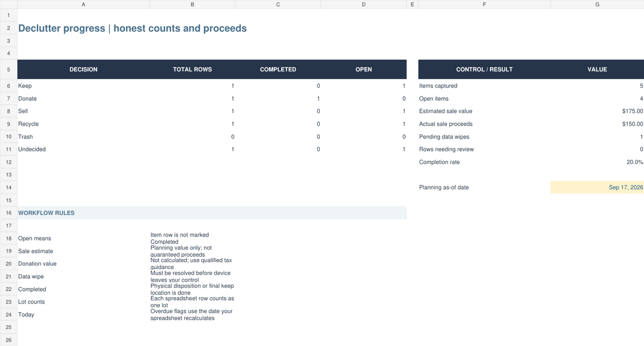Click the VALUE header cell
The height and width of the screenshot is (346, 644).
597,69
